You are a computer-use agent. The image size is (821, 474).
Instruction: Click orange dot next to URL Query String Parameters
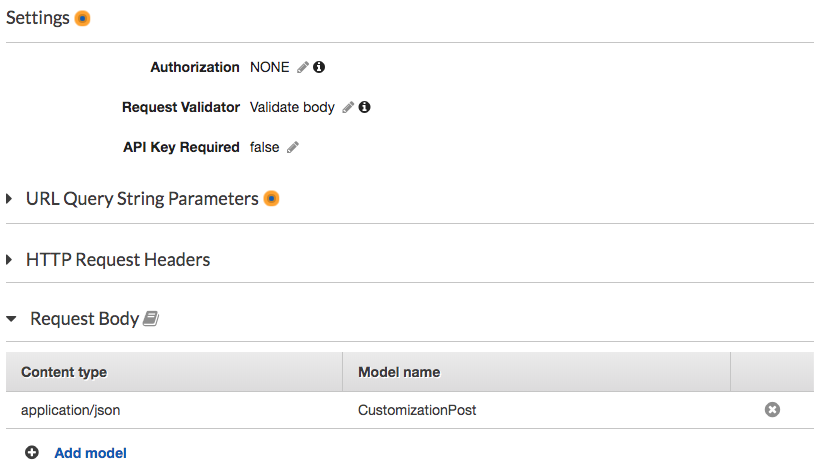pyautogui.click(x=271, y=199)
